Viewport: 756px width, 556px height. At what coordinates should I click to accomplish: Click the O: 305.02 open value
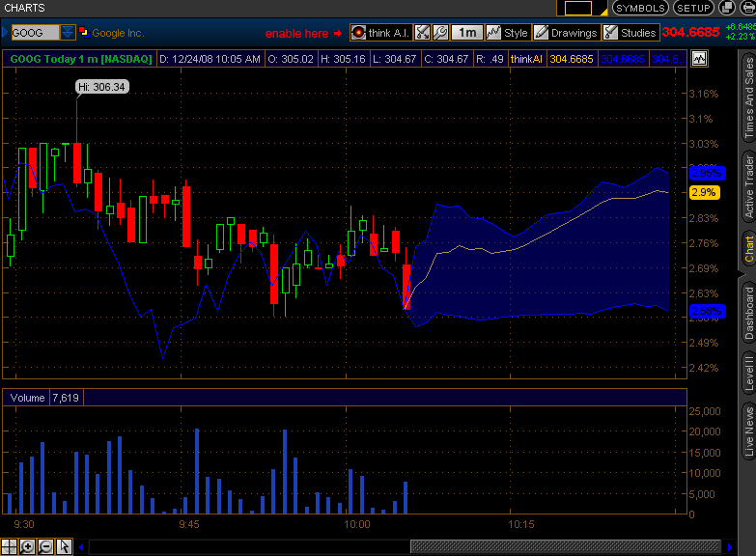pyautogui.click(x=291, y=59)
